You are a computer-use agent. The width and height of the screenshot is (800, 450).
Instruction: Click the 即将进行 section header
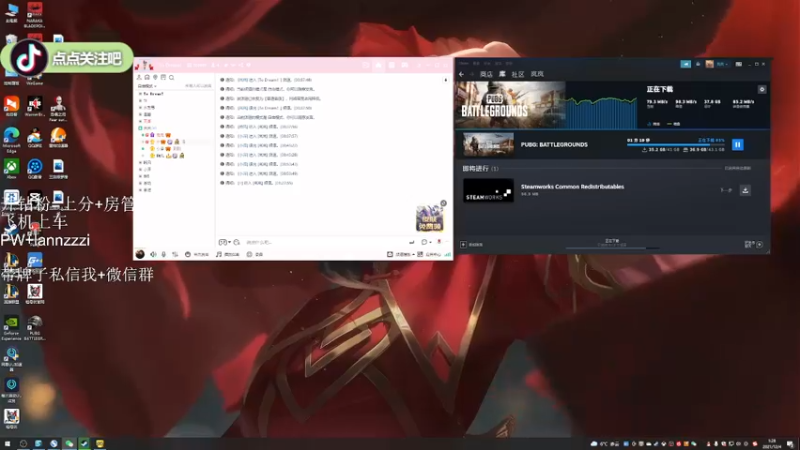point(480,168)
